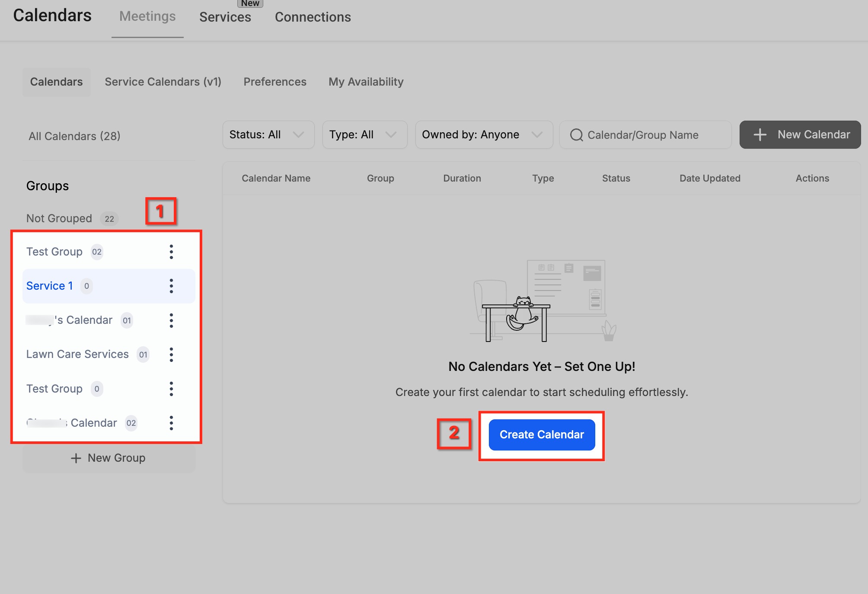This screenshot has width=868, height=594.
Task: Click the blue Create Calendar button
Action: 542,434
